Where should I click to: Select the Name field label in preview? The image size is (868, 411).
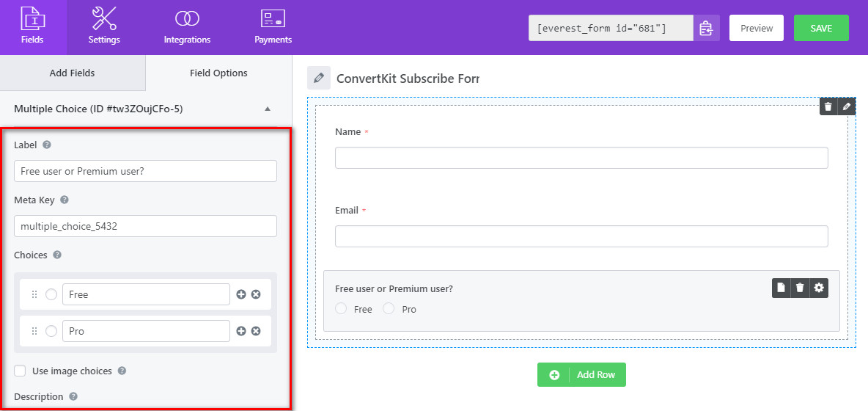[347, 132]
